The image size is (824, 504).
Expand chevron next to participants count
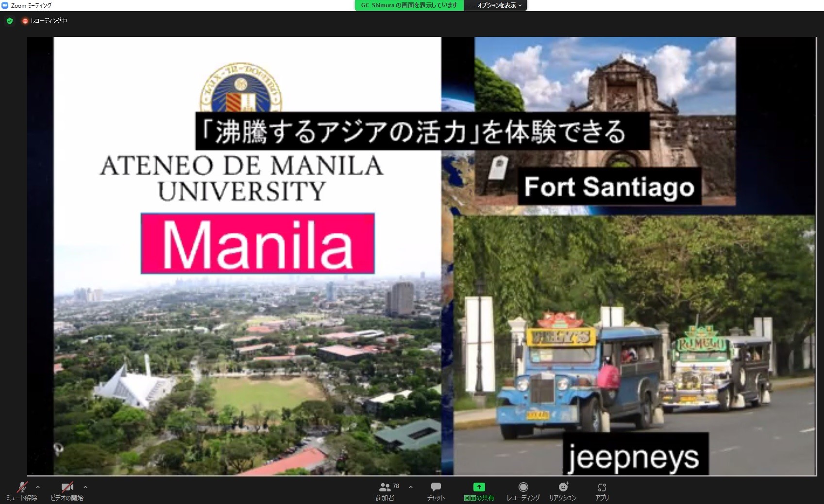(x=411, y=487)
